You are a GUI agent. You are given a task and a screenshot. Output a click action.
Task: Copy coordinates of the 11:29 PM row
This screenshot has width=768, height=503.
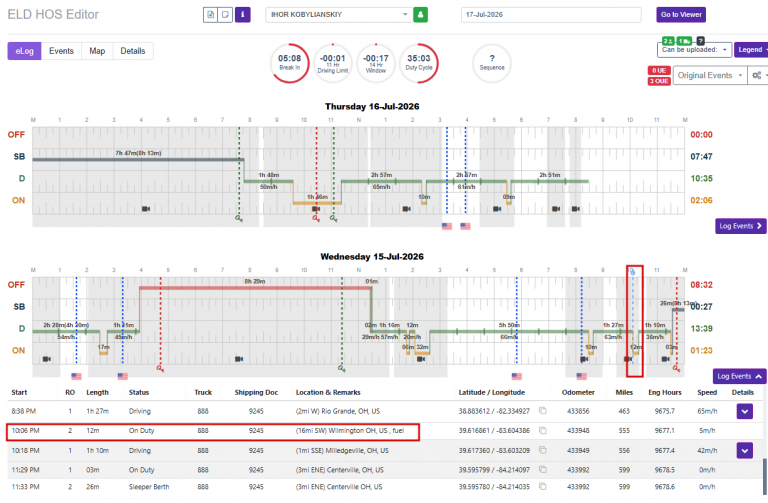pyautogui.click(x=543, y=469)
